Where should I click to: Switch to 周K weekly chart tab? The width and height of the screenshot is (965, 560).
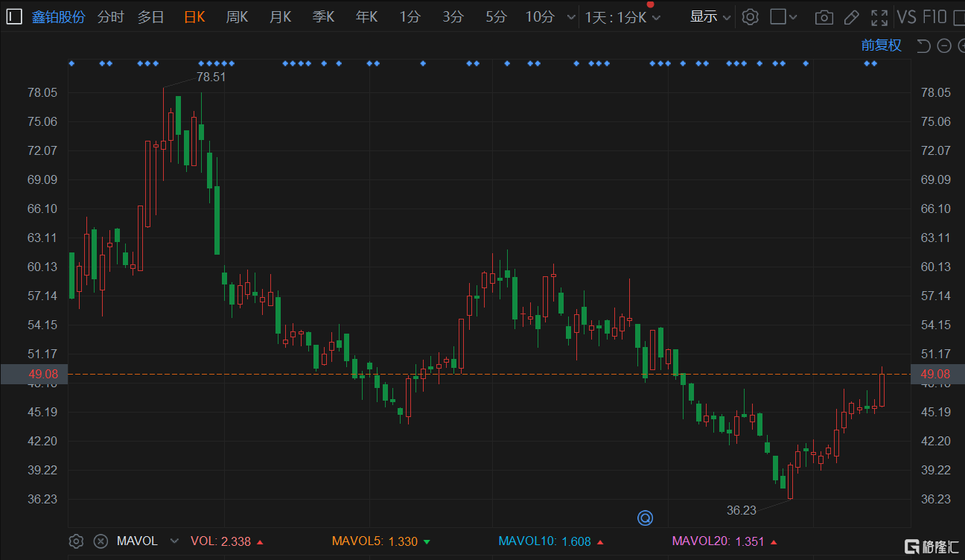[237, 17]
